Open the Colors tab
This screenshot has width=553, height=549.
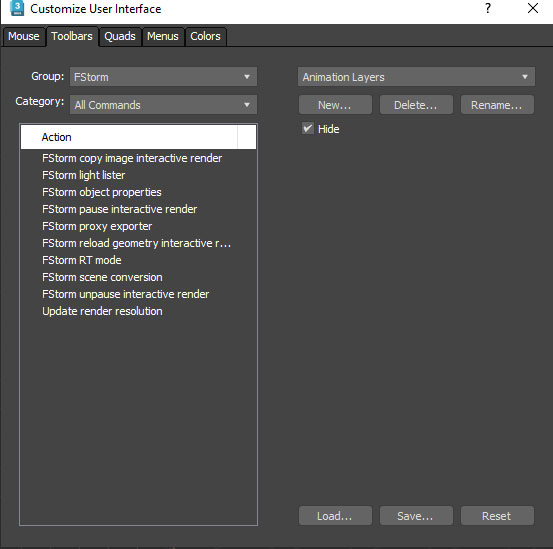coord(205,36)
